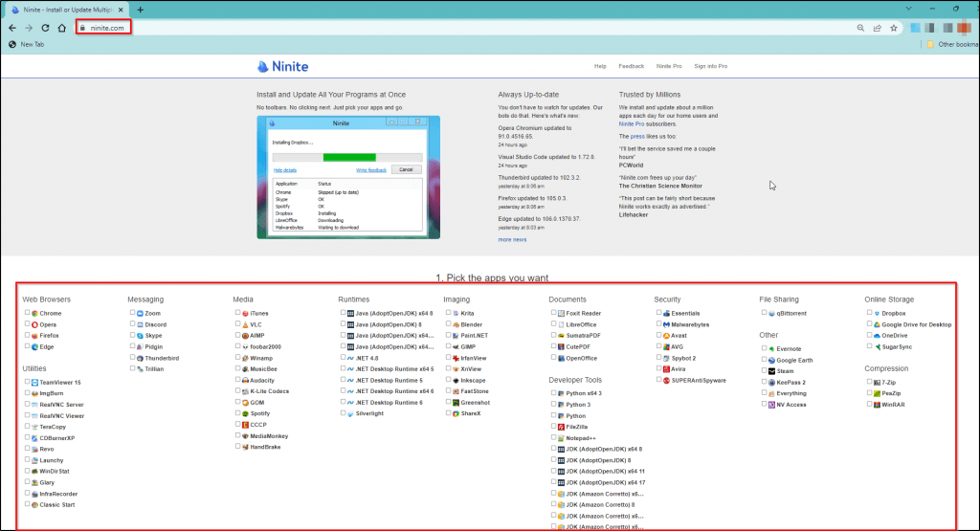The width and height of the screenshot is (980, 531).
Task: Reload the page with the refresh icon
Action: click(45, 28)
